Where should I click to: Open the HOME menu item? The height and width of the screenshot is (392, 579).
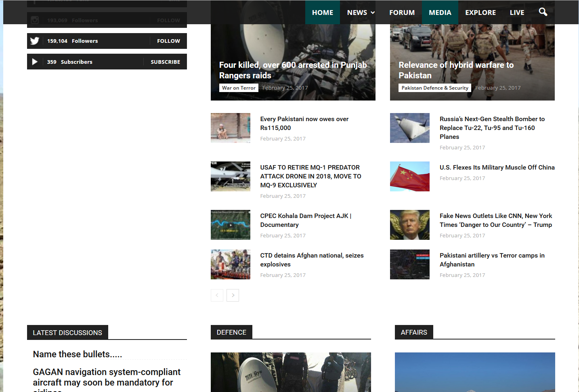323,13
